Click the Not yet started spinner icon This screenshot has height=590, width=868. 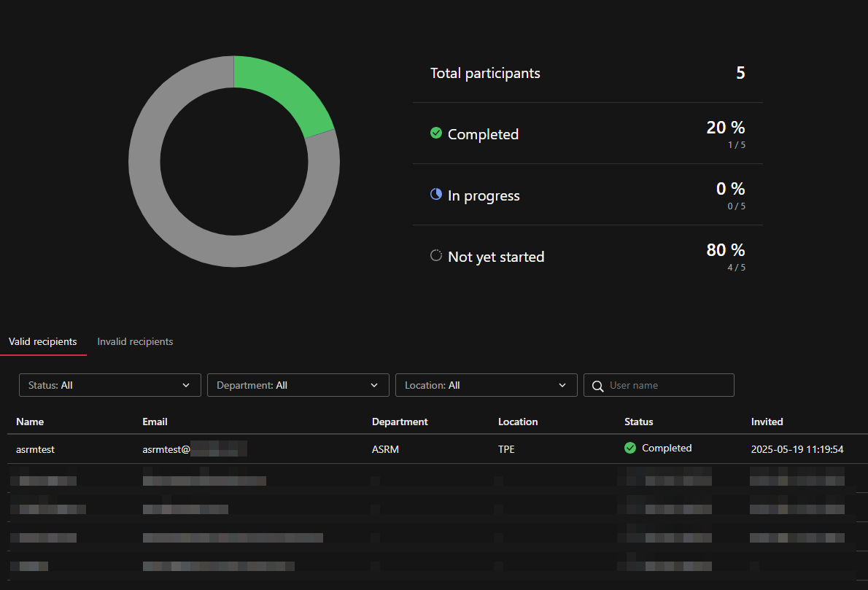pos(436,256)
